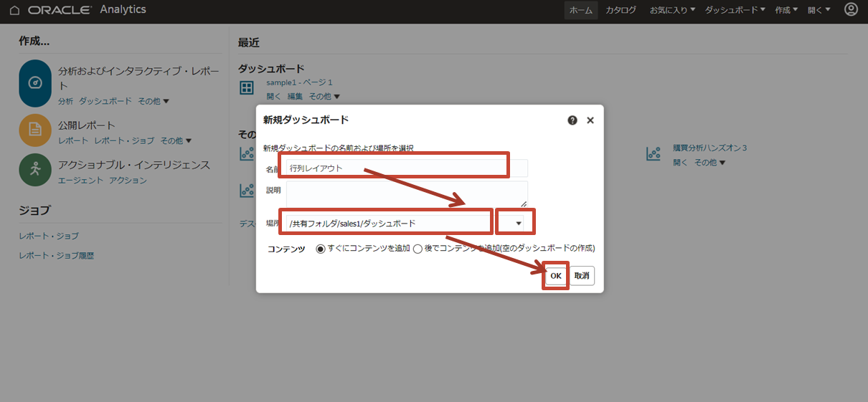Close the 新規ダッシュボード dialog
Screen dimensions: 868x402
[590, 120]
